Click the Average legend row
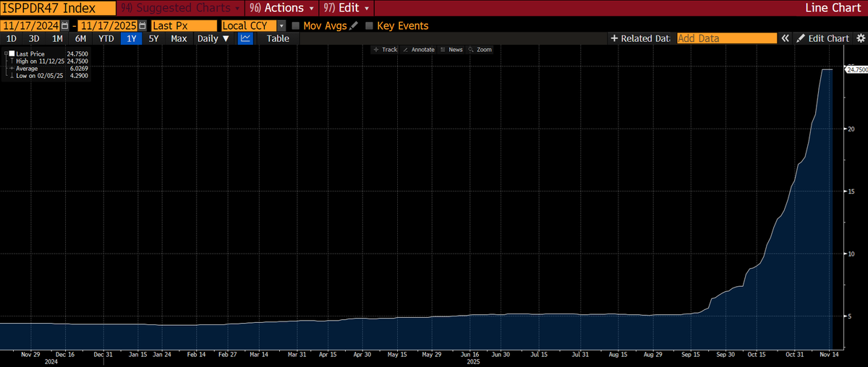 click(46, 69)
